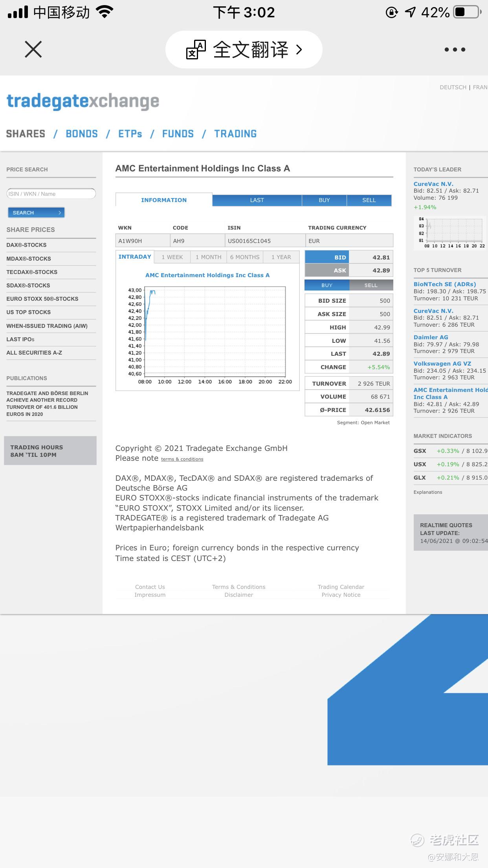Open BioNTech SE (ADRs) quote

point(445,284)
